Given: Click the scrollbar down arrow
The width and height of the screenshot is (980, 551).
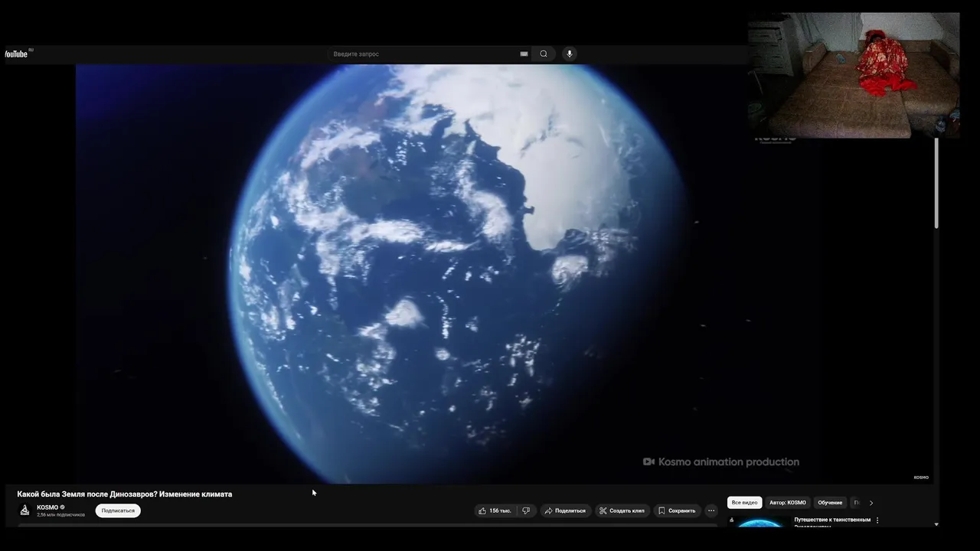Looking at the screenshot, I should (936, 524).
